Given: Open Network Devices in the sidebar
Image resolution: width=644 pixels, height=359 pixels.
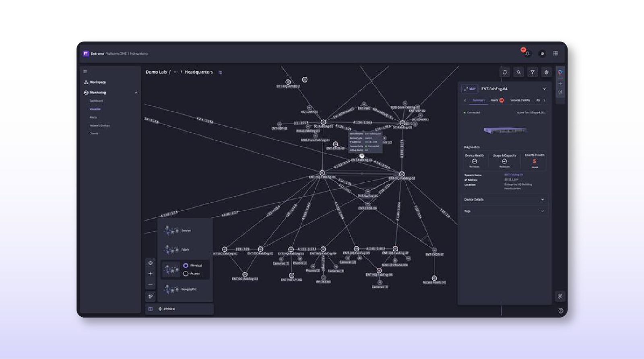Looking at the screenshot, I should pyautogui.click(x=99, y=125).
